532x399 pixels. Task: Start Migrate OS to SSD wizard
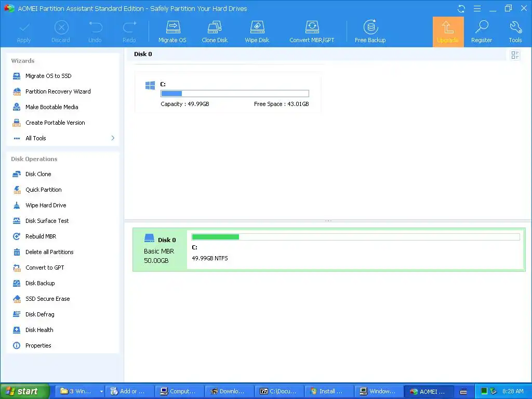pyautogui.click(x=48, y=76)
